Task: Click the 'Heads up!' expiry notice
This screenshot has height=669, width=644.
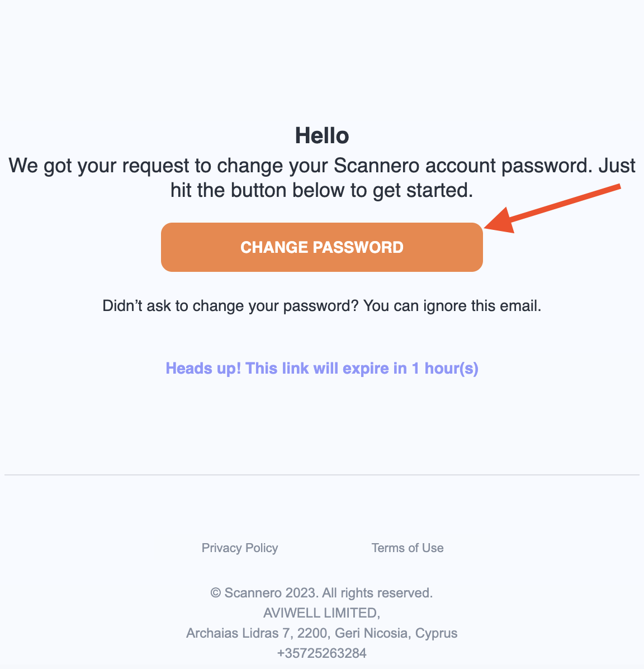Action: pos(322,368)
